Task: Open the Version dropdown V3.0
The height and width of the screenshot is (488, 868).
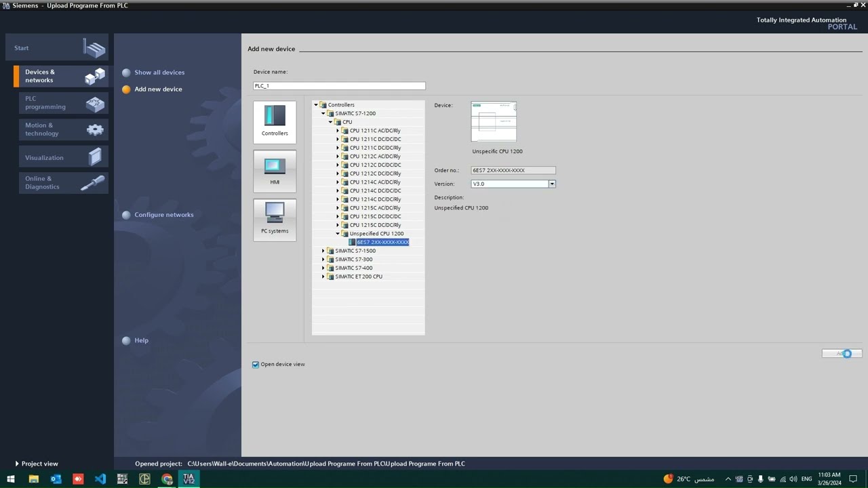Action: click(552, 184)
